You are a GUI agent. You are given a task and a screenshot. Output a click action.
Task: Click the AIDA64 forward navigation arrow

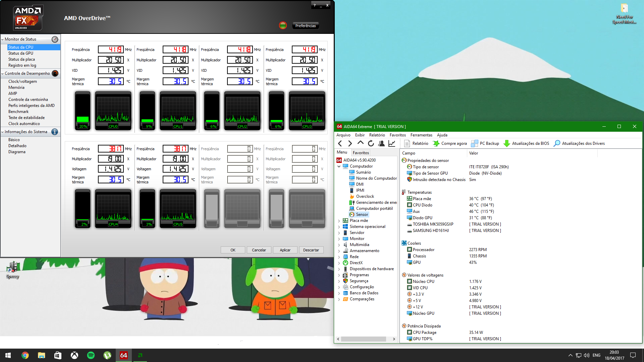[x=350, y=143]
